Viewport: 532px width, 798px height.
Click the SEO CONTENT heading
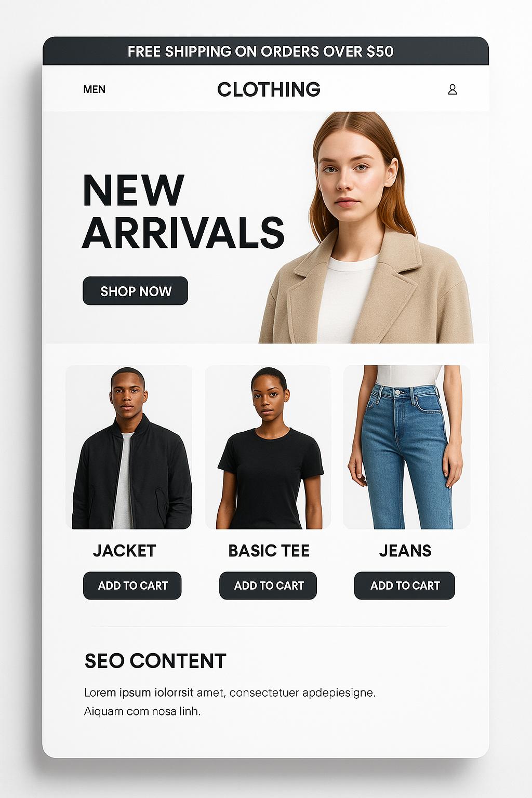[x=155, y=661]
